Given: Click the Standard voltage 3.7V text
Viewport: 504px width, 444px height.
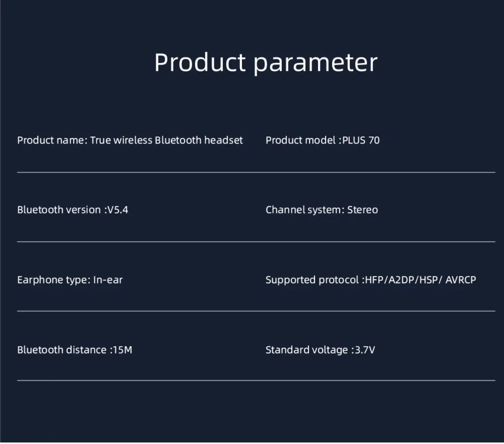Looking at the screenshot, I should 320,350.
